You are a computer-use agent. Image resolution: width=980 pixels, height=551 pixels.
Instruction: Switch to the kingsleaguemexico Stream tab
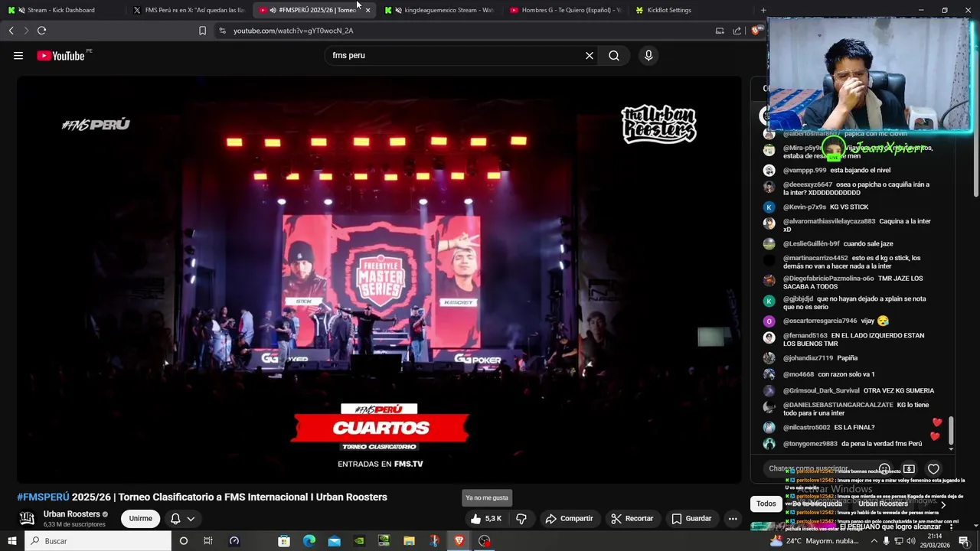point(440,10)
